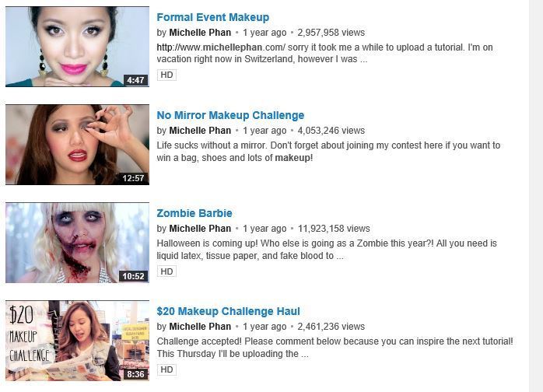Click the 12:57 duration label on thumbnail
543x392 pixels.
coord(133,178)
